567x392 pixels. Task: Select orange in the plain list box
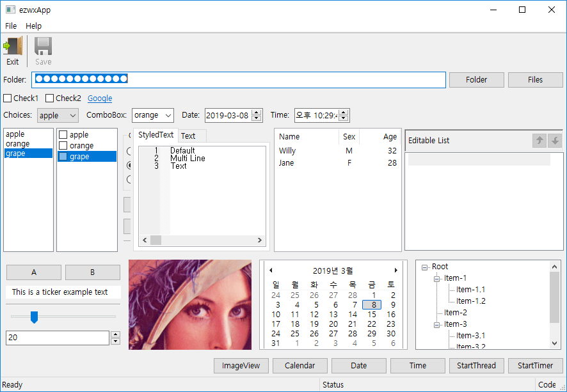coord(28,144)
